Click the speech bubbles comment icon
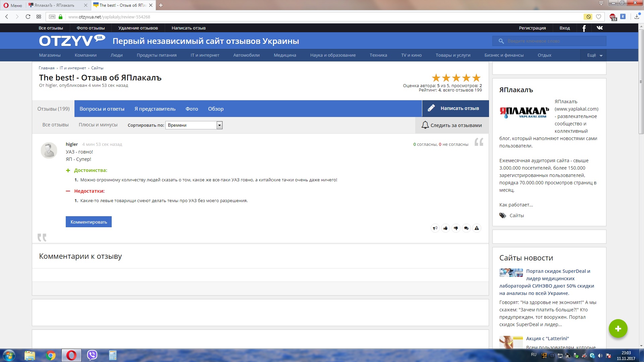The image size is (644, 362). 466,228
